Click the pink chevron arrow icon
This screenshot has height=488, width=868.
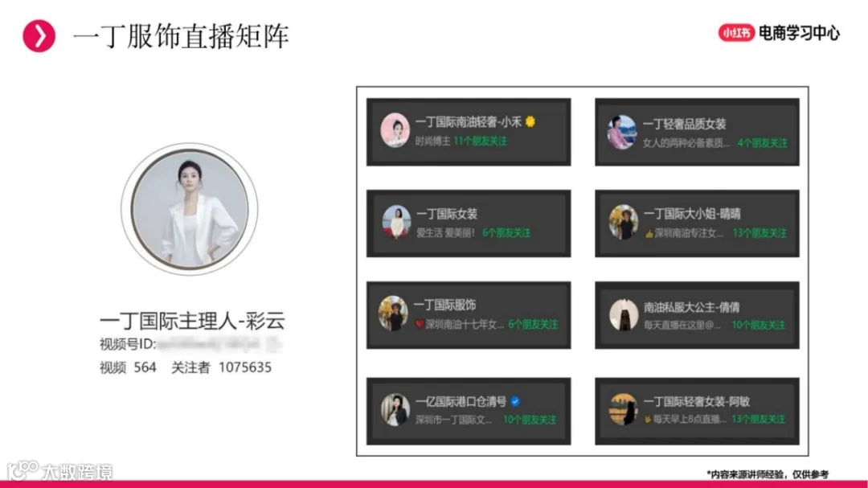pos(39,36)
